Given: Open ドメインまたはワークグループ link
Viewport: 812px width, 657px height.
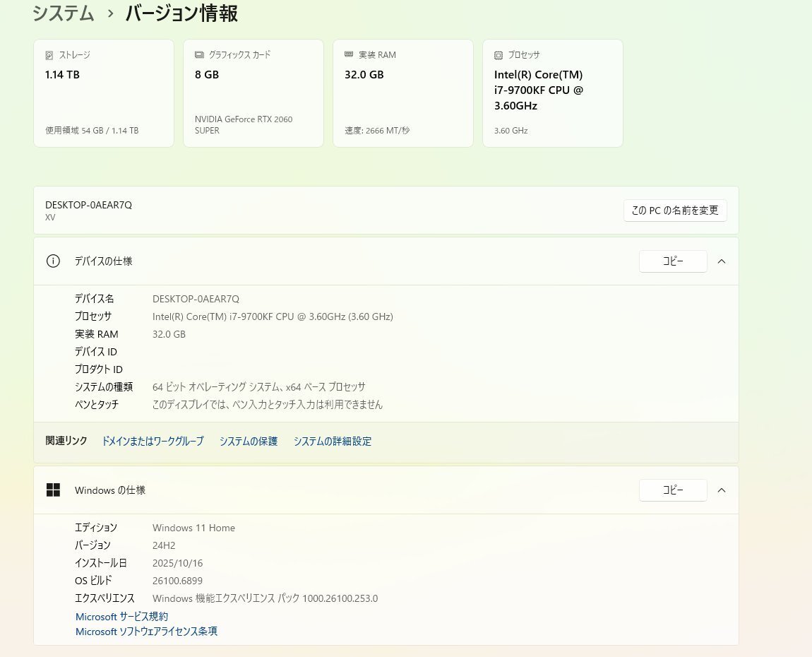Looking at the screenshot, I should (153, 441).
